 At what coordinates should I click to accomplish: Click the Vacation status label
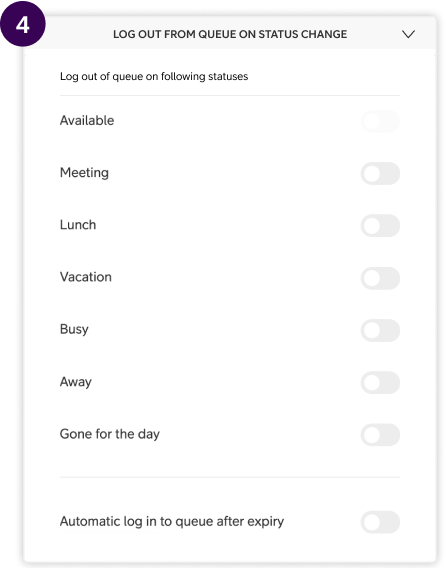point(86,277)
